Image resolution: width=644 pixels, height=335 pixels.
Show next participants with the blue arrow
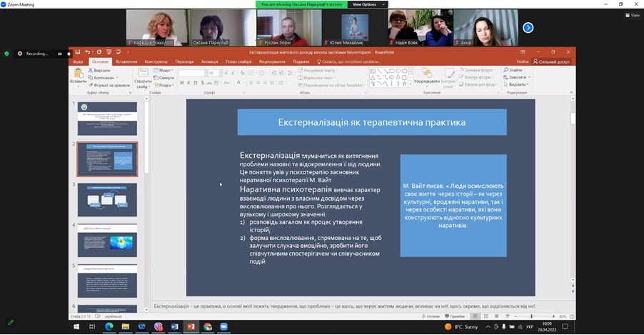point(528,28)
